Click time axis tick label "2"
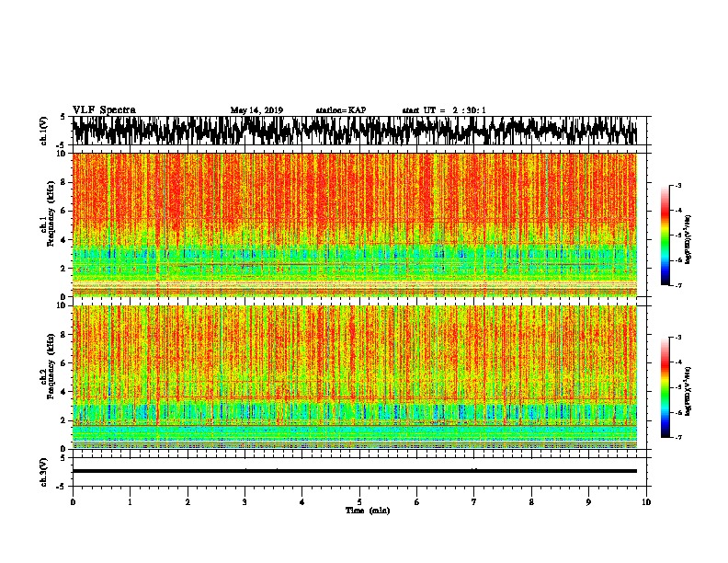 pyautogui.click(x=188, y=501)
